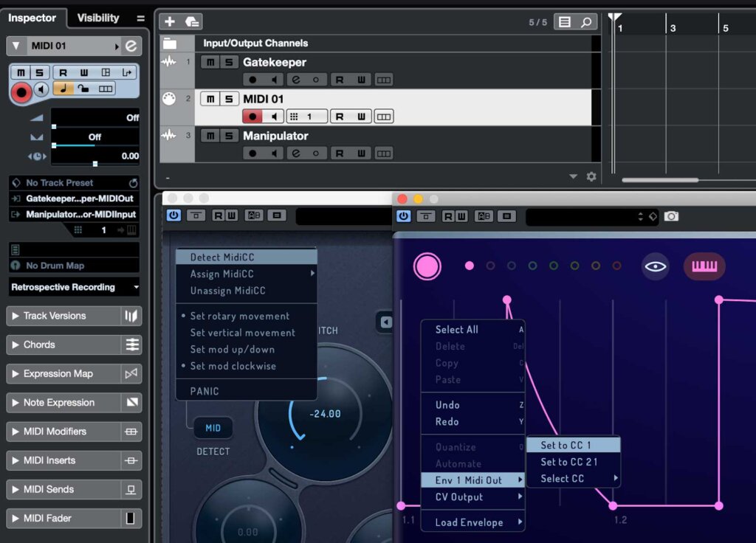
Task: Click the orange note-length icon in the Inspector
Action: coord(63,89)
